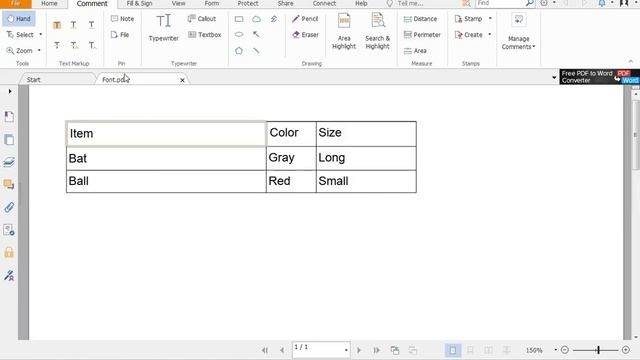Toggle Single Page view mode
Screen dimensions: 640x360
click(453, 350)
